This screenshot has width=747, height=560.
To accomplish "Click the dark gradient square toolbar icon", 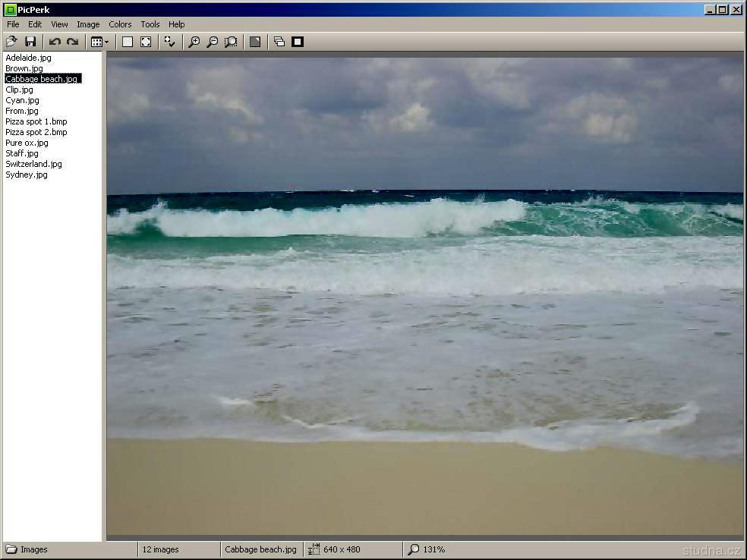I will pyautogui.click(x=255, y=42).
